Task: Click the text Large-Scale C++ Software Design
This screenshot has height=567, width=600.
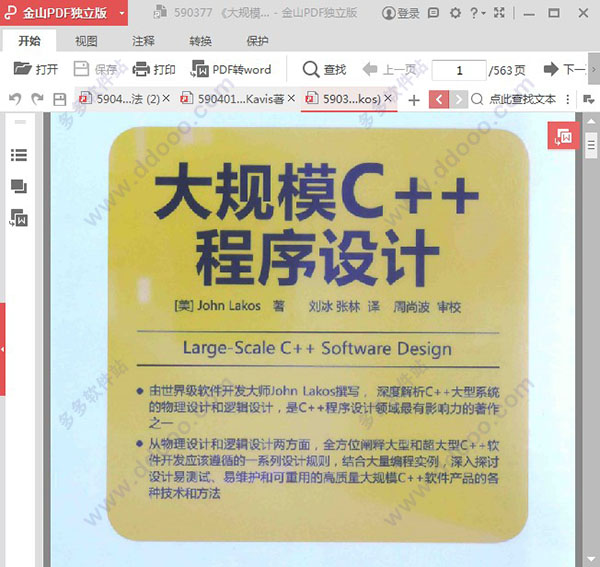Action: (x=317, y=349)
